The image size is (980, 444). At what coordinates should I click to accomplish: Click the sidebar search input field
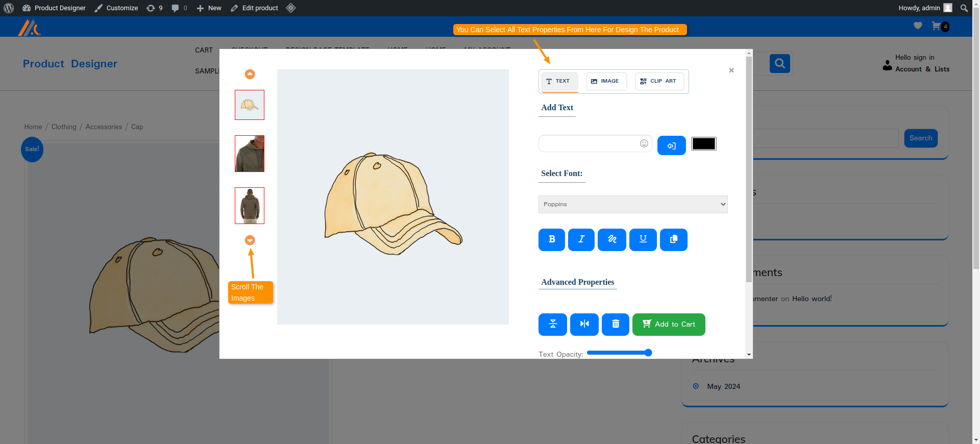[825, 138]
